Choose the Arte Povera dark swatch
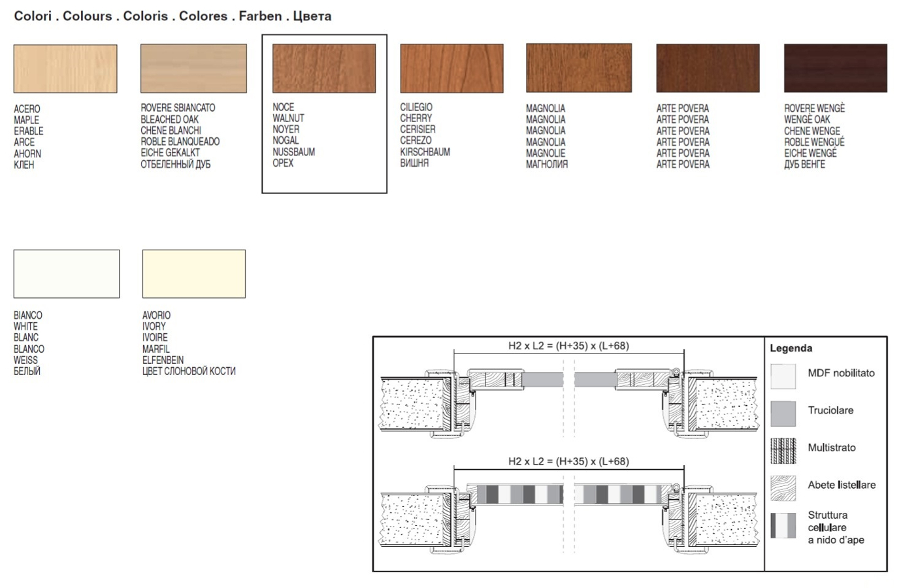The image size is (901, 588). 708,69
